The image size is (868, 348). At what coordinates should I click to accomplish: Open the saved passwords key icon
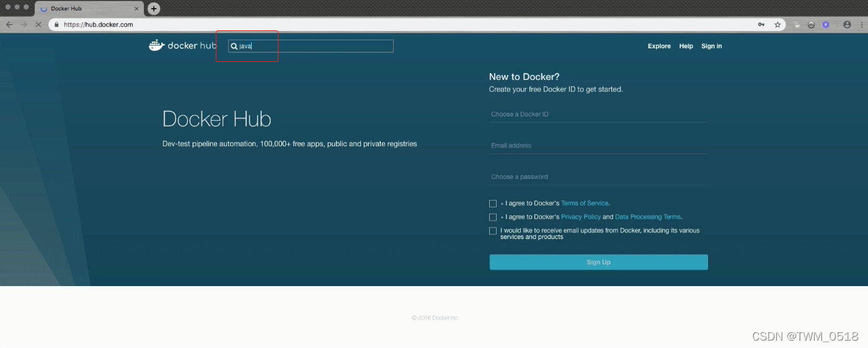(x=761, y=25)
